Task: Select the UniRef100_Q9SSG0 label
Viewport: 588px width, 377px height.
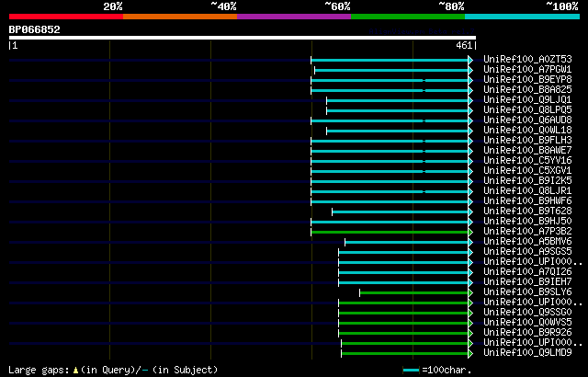Action: (x=527, y=313)
